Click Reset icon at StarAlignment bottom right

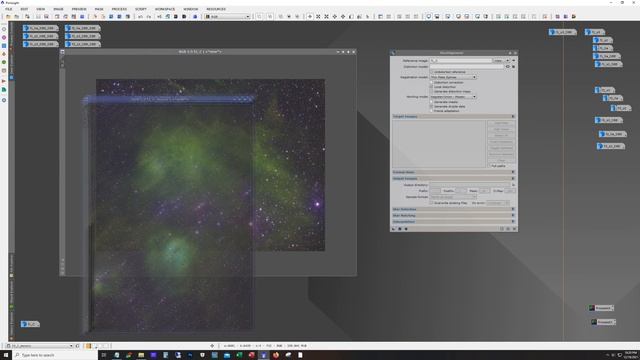tap(514, 229)
